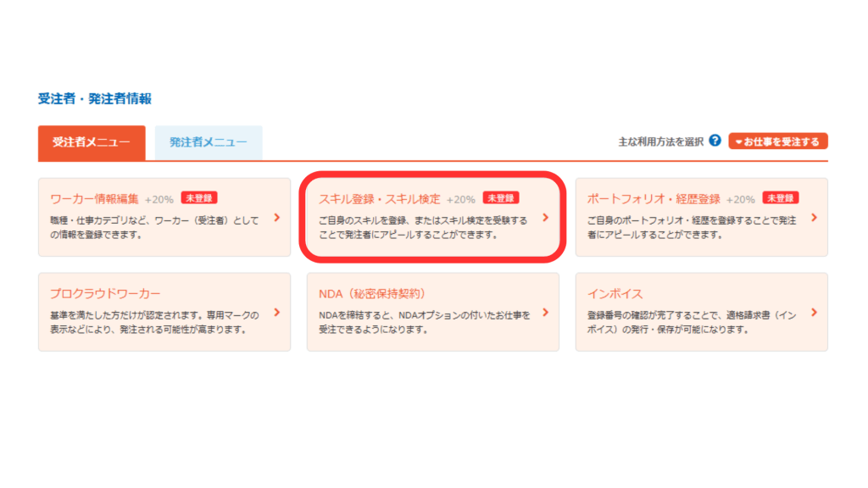The width and height of the screenshot is (868, 488).
Task: Click chevron arrow on NDA（秘密保持契約） card
Action: (x=545, y=313)
